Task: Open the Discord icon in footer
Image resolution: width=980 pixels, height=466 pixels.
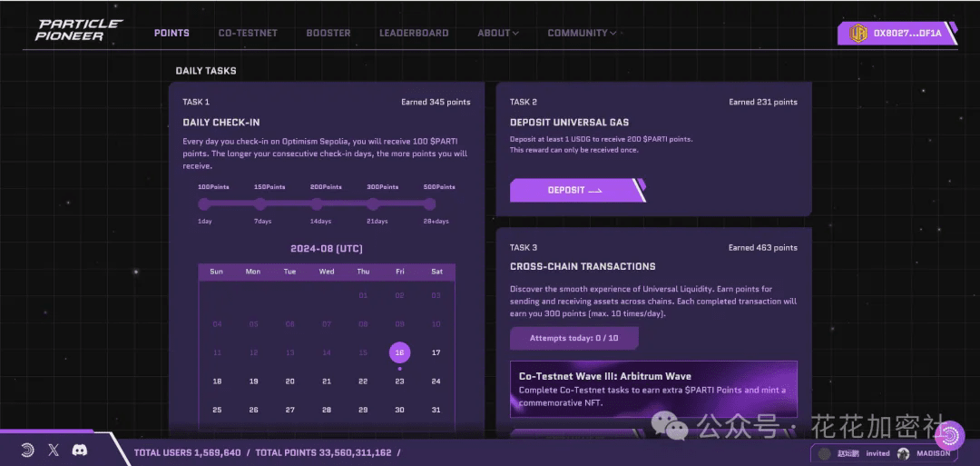Action: coord(79,451)
